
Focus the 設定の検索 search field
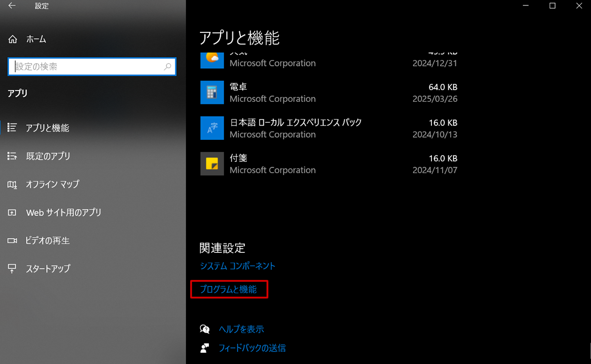(x=86, y=66)
